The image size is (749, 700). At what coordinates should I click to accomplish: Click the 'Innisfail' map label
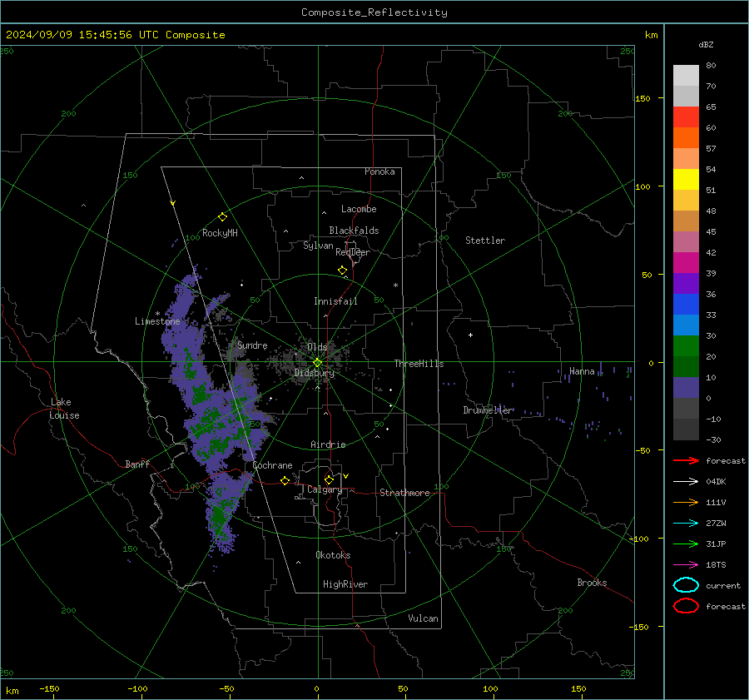(x=335, y=301)
